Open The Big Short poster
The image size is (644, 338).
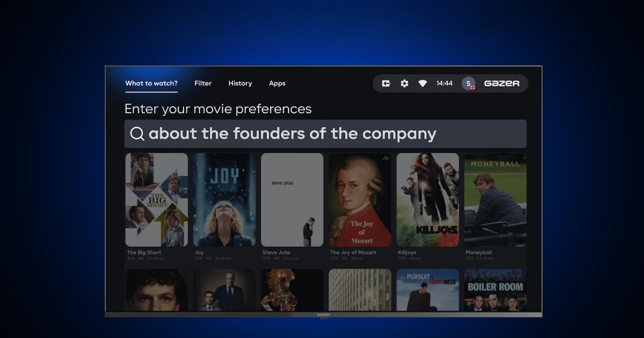156,200
